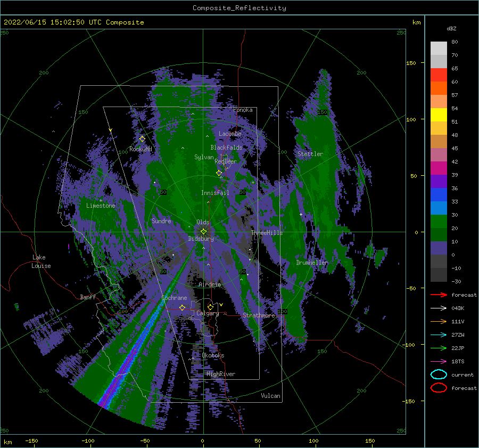Click the white 04DK arrow icon
This screenshot has width=479, height=448.
point(439,308)
